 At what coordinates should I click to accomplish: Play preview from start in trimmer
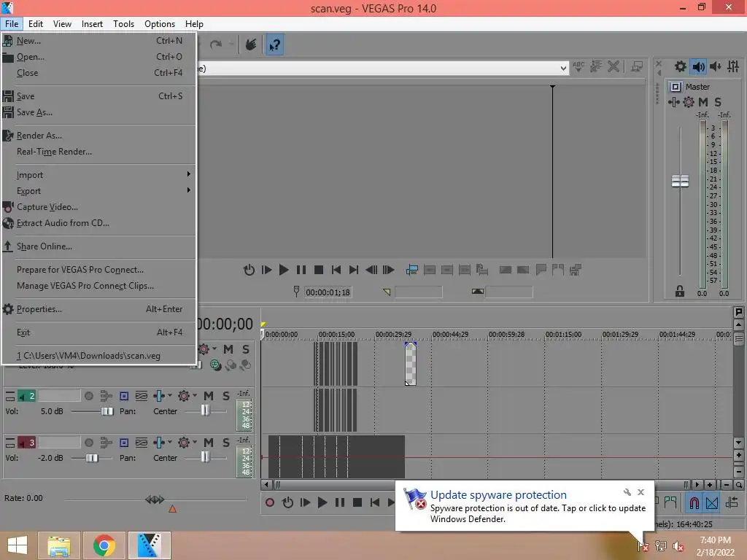(x=267, y=270)
